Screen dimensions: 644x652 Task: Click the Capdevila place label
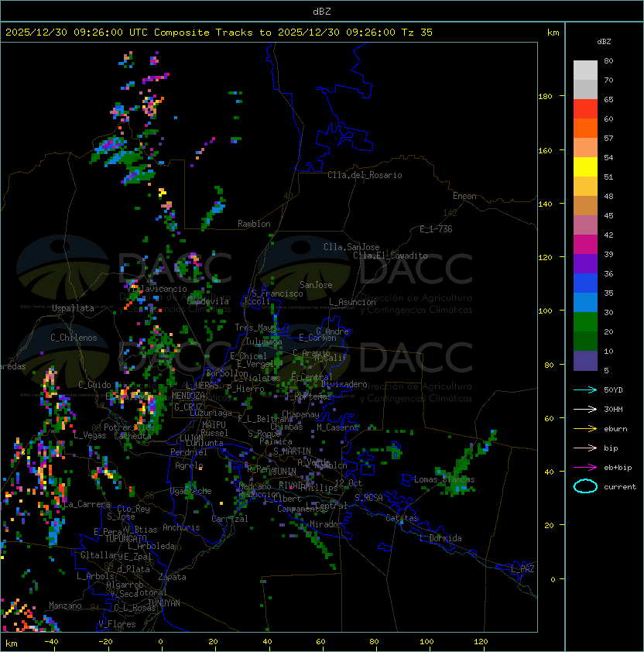pos(208,301)
